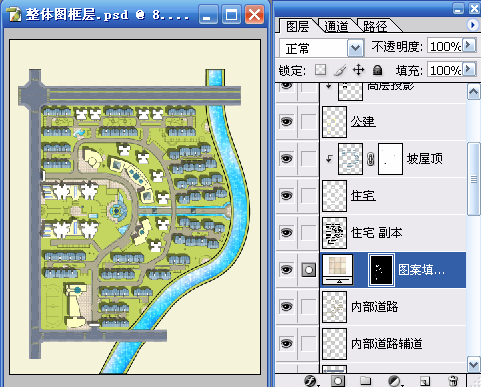
Task: Add a layer style (fx) button
Action: (311, 381)
